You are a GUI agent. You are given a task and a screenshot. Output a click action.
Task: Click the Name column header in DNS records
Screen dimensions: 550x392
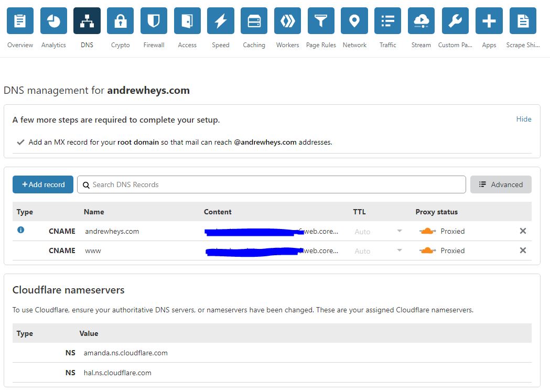click(x=94, y=212)
